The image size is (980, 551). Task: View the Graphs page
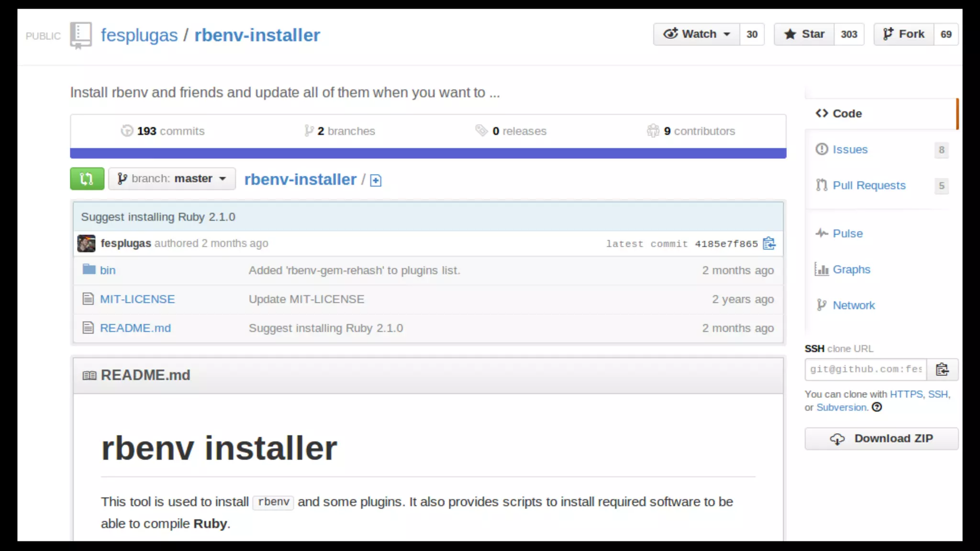pyautogui.click(x=851, y=269)
